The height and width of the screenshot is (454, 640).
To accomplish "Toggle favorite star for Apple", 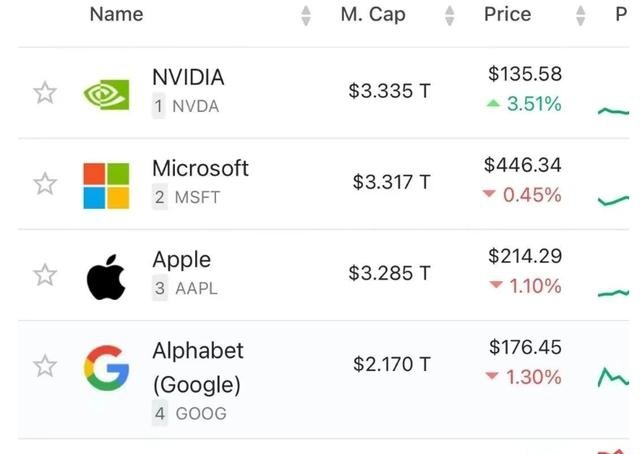I will pyautogui.click(x=44, y=275).
